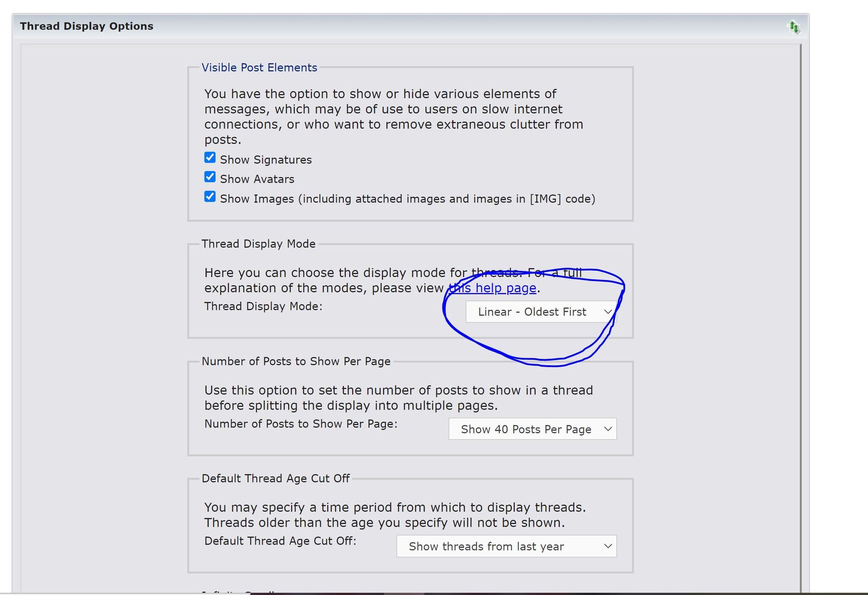Image resolution: width=868 pixels, height=595 pixels.
Task: Collapse Thread Display Options with green arrows icon
Action: tap(794, 27)
